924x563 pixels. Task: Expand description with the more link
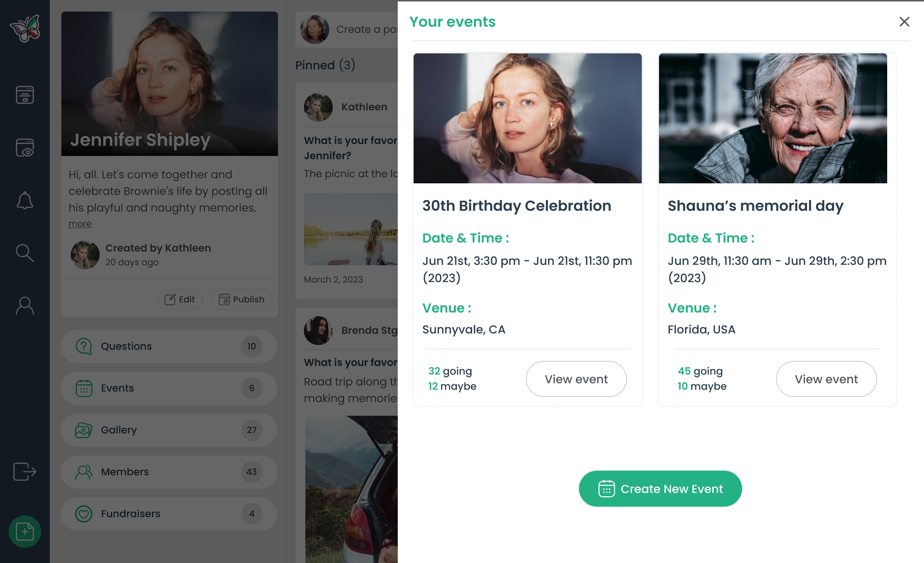80,224
